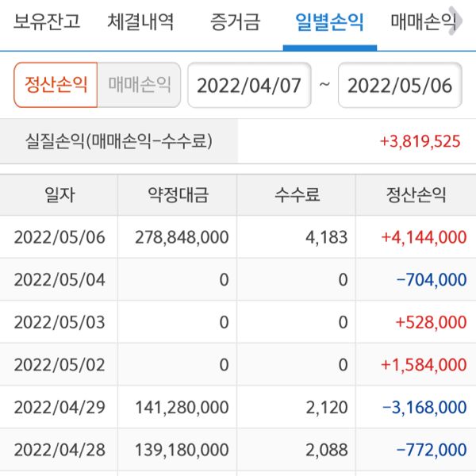Open the 증거금 tab
Screen dimensions: 476x476
(235, 22)
